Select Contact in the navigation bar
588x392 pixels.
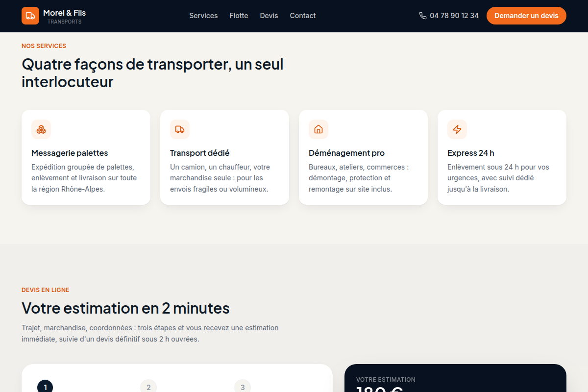click(x=303, y=16)
